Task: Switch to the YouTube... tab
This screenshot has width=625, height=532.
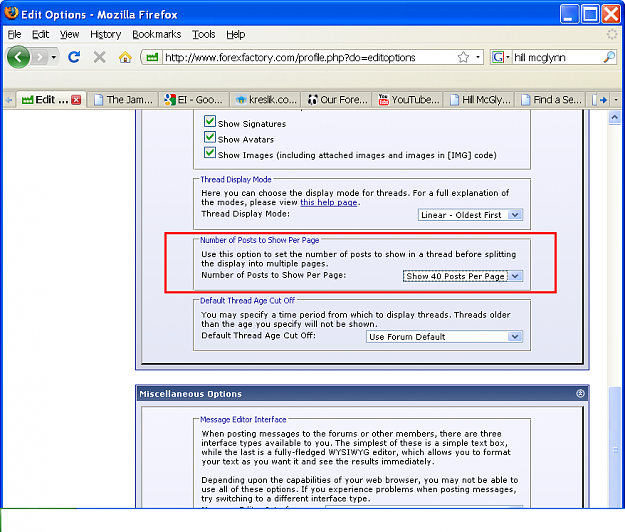Action: [408, 100]
